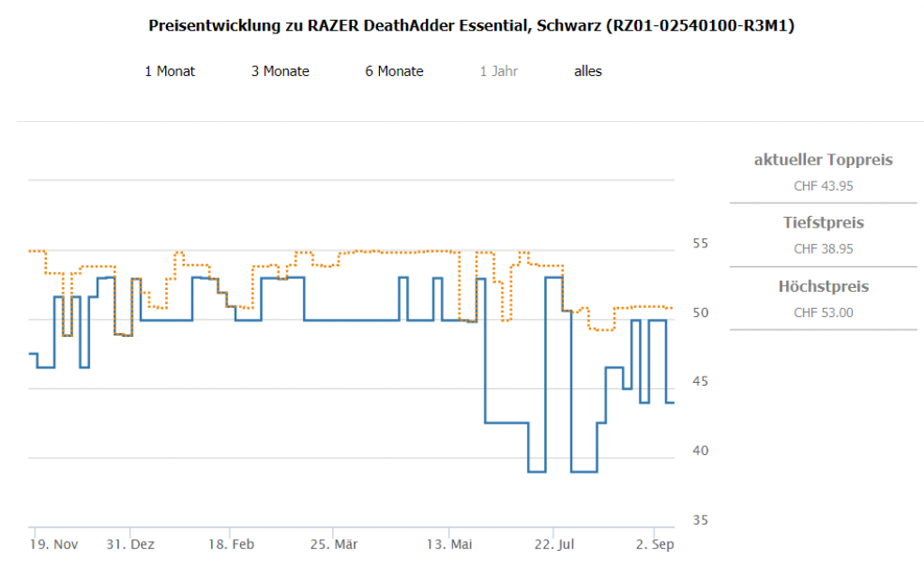Click the '19. Nov' date axis label
This screenshot has height=578, width=924.
coord(54,545)
